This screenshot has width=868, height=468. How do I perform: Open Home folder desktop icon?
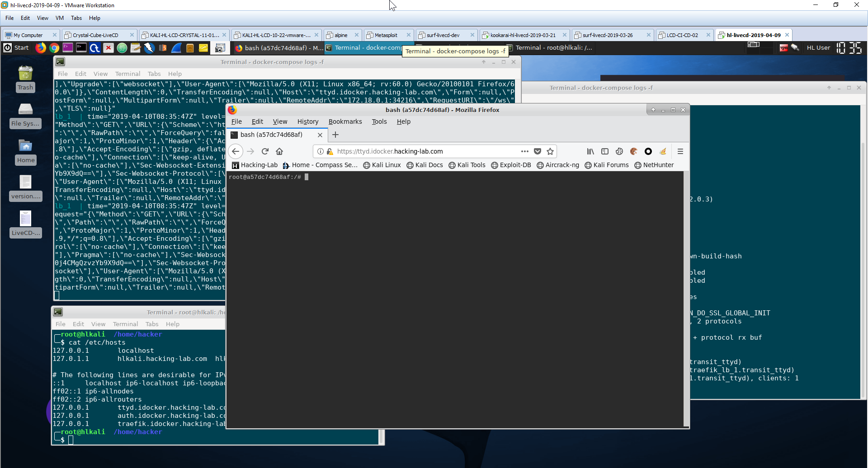pyautogui.click(x=26, y=152)
